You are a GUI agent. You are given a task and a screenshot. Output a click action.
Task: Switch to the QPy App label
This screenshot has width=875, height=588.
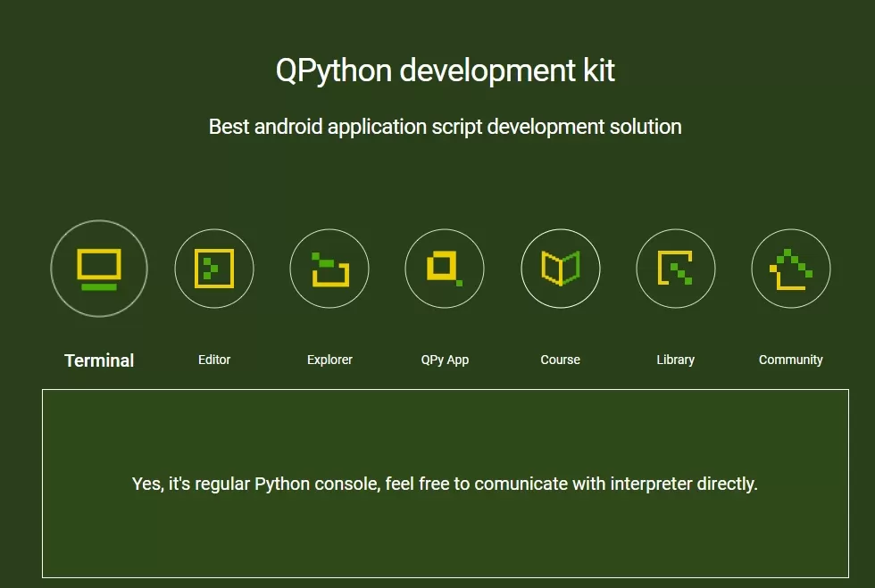point(445,360)
